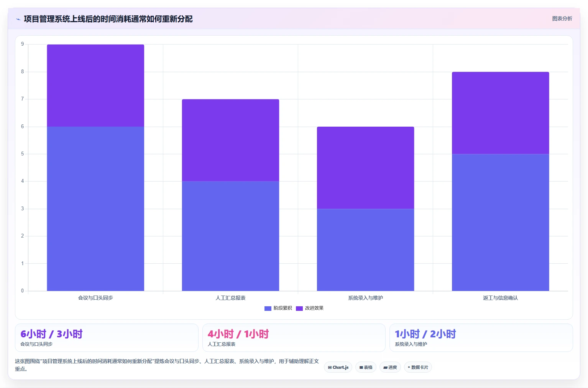Click the blue bar for 系统录入与维护
This screenshot has width=588, height=388.
coord(365,250)
